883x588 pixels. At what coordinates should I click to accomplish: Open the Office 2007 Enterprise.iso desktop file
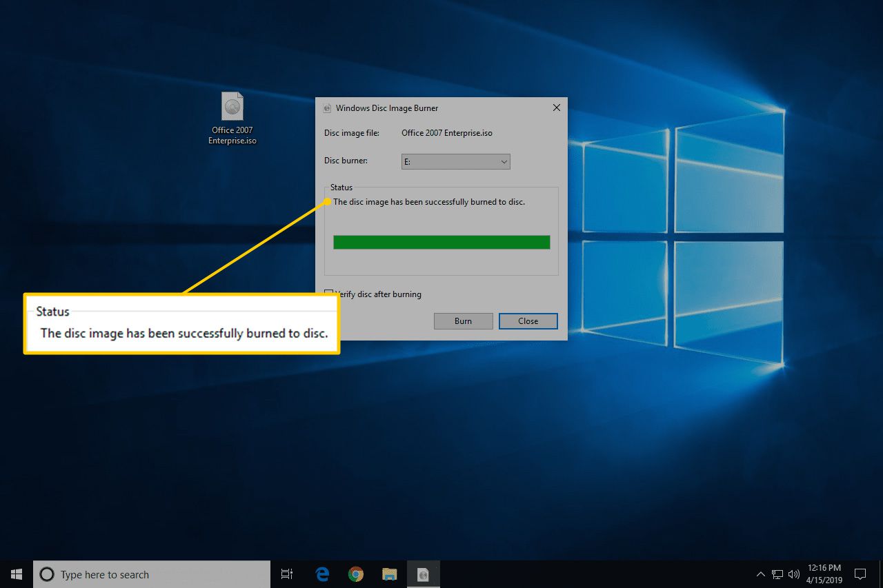coord(232,118)
